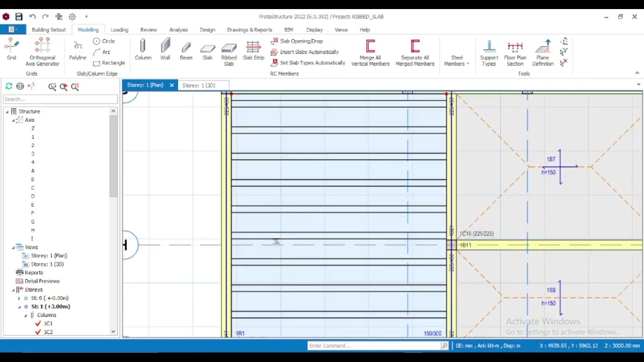This screenshot has width=644, height=362.
Task: Open the Display tab
Action: pos(314,30)
